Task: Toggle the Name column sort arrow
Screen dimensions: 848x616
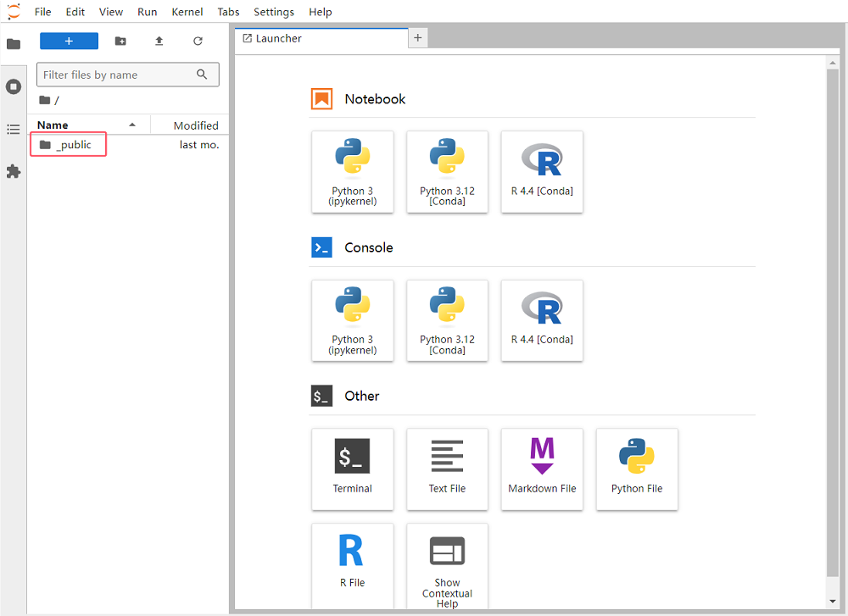Action: tap(132, 125)
